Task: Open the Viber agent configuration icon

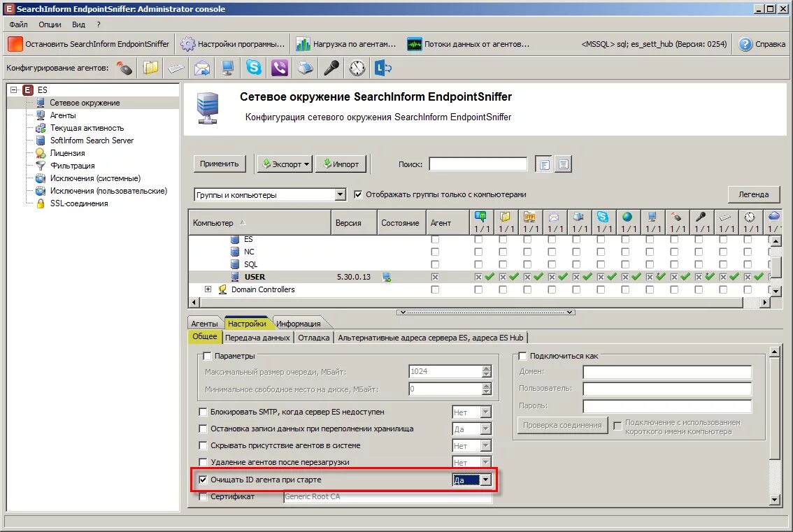Action: click(280, 68)
